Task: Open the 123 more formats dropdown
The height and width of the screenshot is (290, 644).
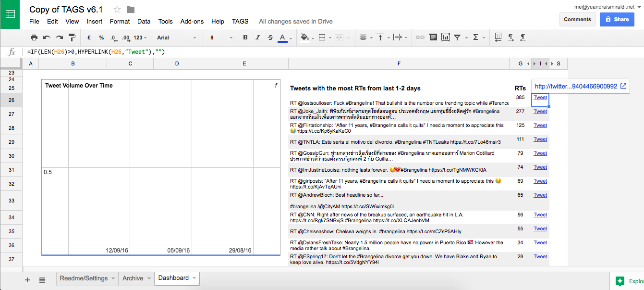Action: pyautogui.click(x=140, y=38)
